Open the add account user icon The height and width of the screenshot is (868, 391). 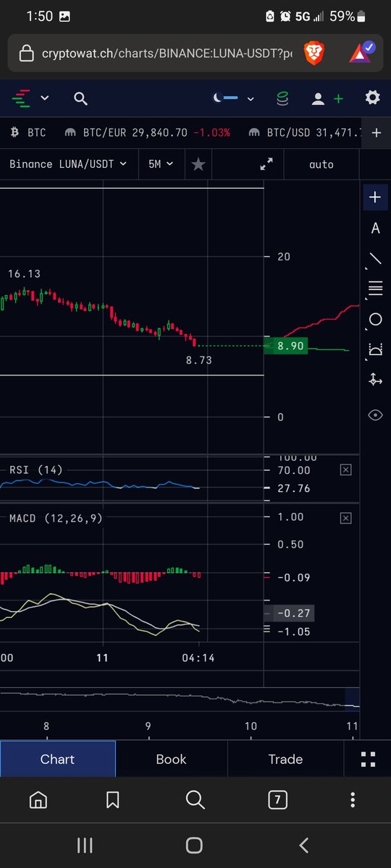tap(327, 98)
